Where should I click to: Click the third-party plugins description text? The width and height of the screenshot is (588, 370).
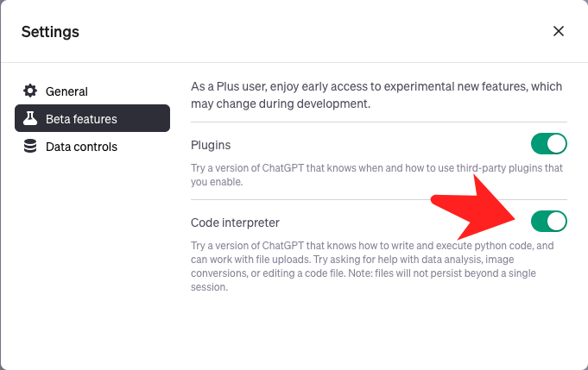(376, 175)
